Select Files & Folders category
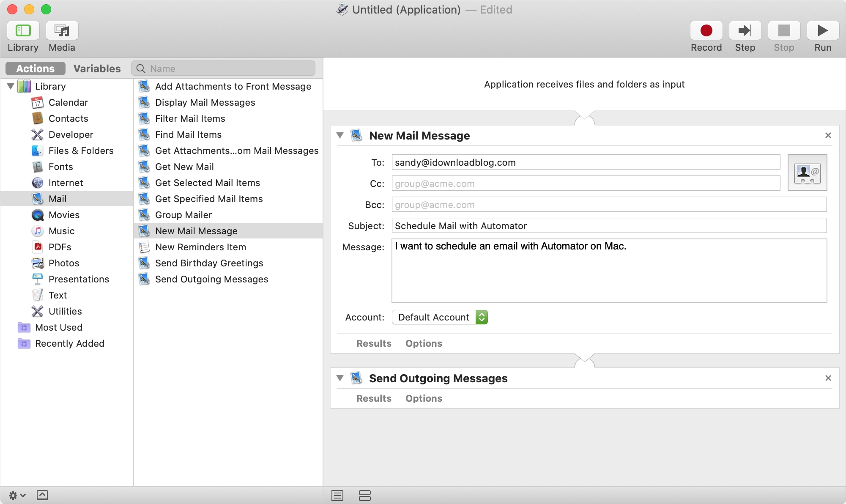Viewport: 846px width, 504px height. coord(68,151)
